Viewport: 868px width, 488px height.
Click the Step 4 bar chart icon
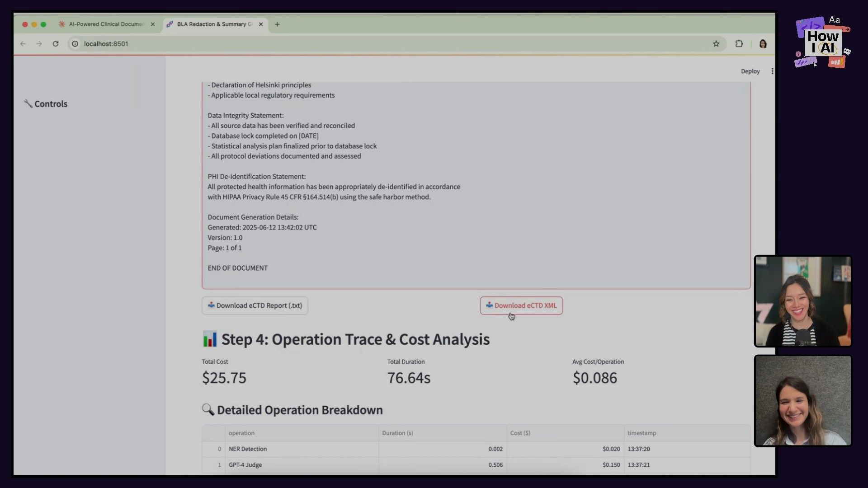click(x=210, y=339)
